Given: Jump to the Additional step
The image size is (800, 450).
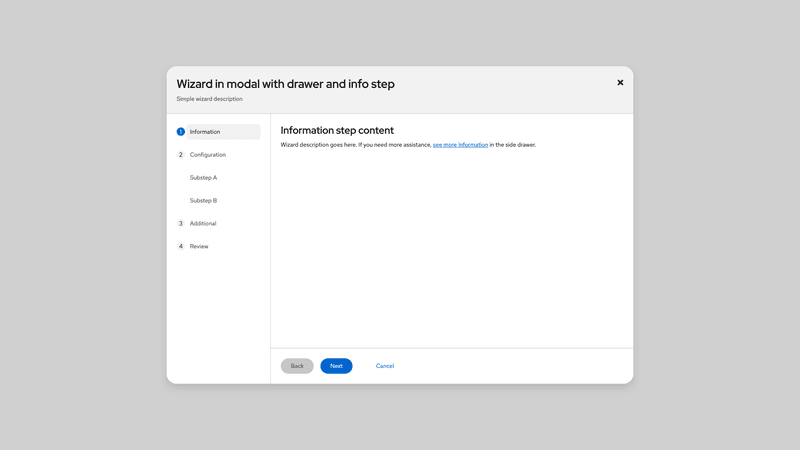Looking at the screenshot, I should pyautogui.click(x=203, y=224).
